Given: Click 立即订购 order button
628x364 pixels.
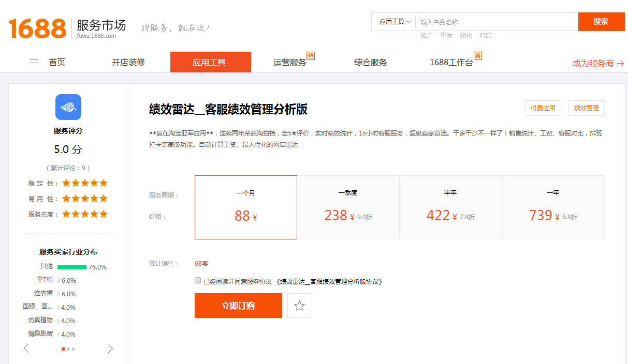Looking at the screenshot, I should [x=238, y=306].
